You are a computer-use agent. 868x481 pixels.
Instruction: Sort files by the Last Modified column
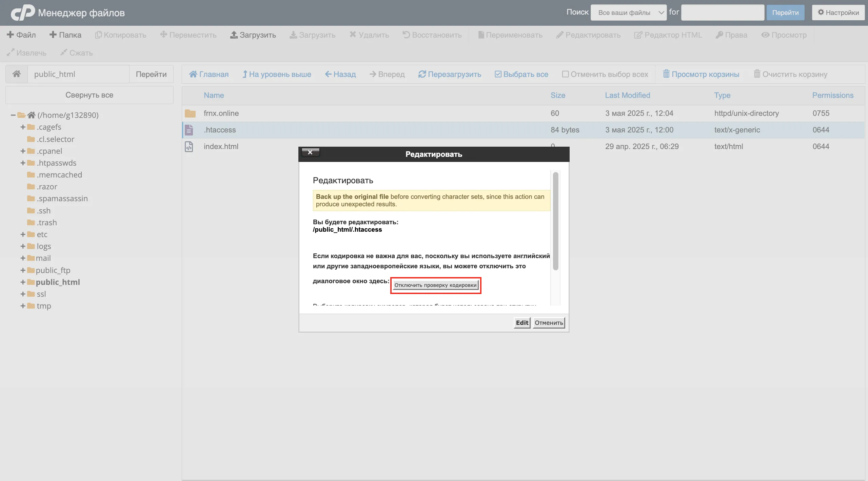(x=627, y=95)
